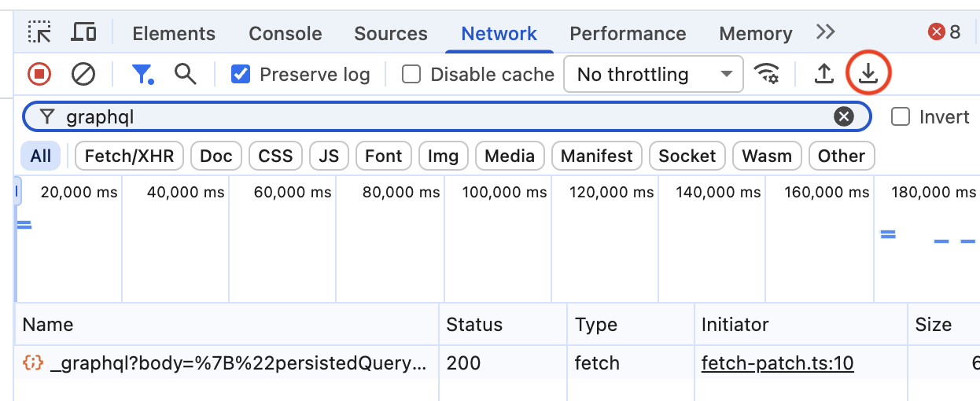This screenshot has height=401, width=980.
Task: Toggle the filter funnel icon
Action: click(x=142, y=75)
